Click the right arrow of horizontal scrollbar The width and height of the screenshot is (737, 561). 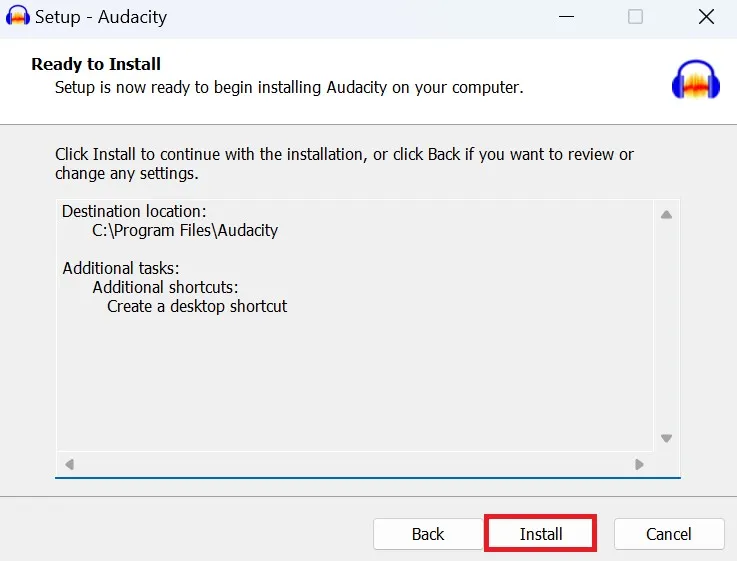click(639, 464)
